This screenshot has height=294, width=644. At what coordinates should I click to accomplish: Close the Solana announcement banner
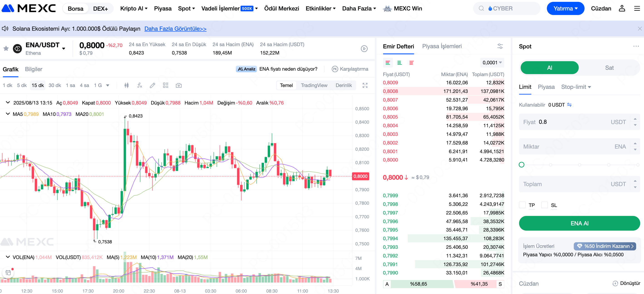tap(639, 29)
